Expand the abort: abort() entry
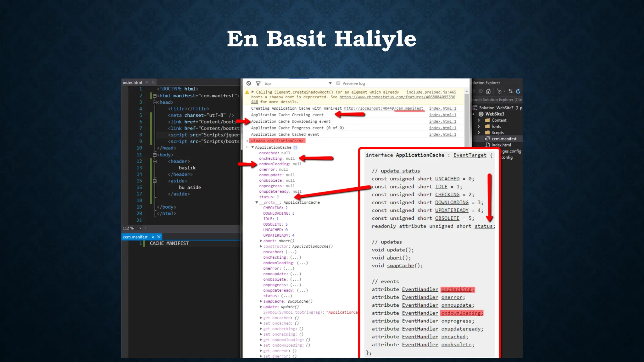This screenshot has height=362, width=644. click(261, 241)
